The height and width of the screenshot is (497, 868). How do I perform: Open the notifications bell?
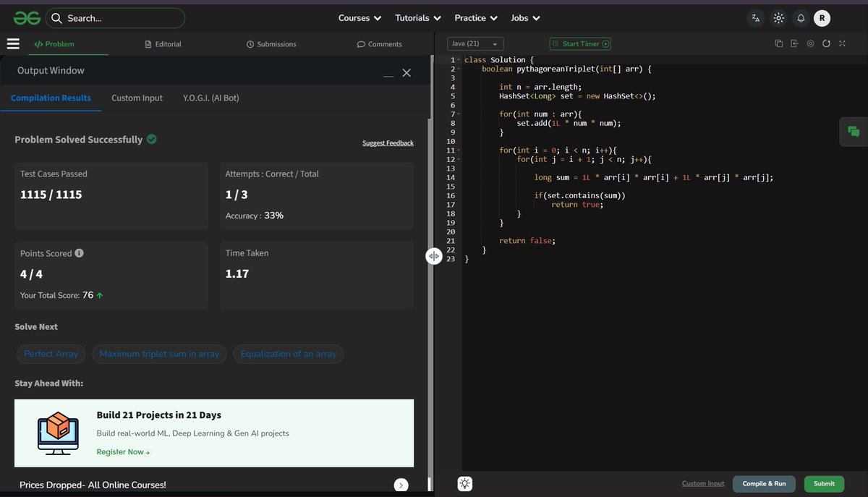point(801,18)
